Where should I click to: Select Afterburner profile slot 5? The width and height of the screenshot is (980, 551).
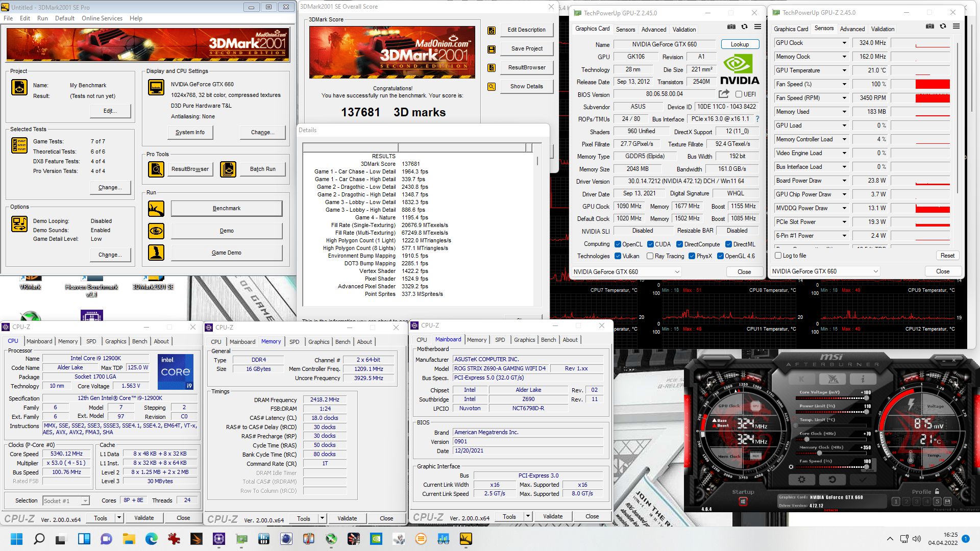[x=937, y=502]
